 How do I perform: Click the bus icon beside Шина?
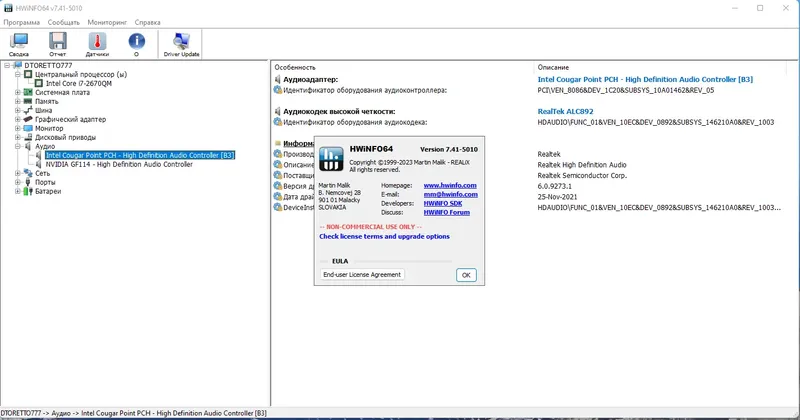(28, 110)
